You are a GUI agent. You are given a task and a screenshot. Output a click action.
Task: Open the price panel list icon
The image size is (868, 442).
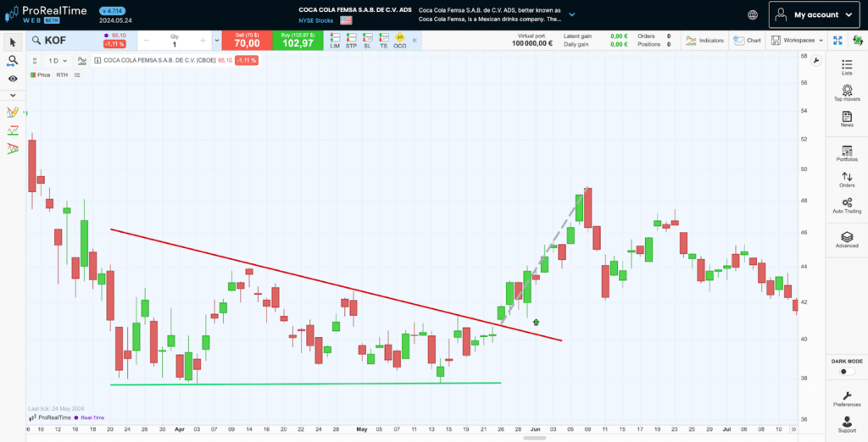click(77, 75)
